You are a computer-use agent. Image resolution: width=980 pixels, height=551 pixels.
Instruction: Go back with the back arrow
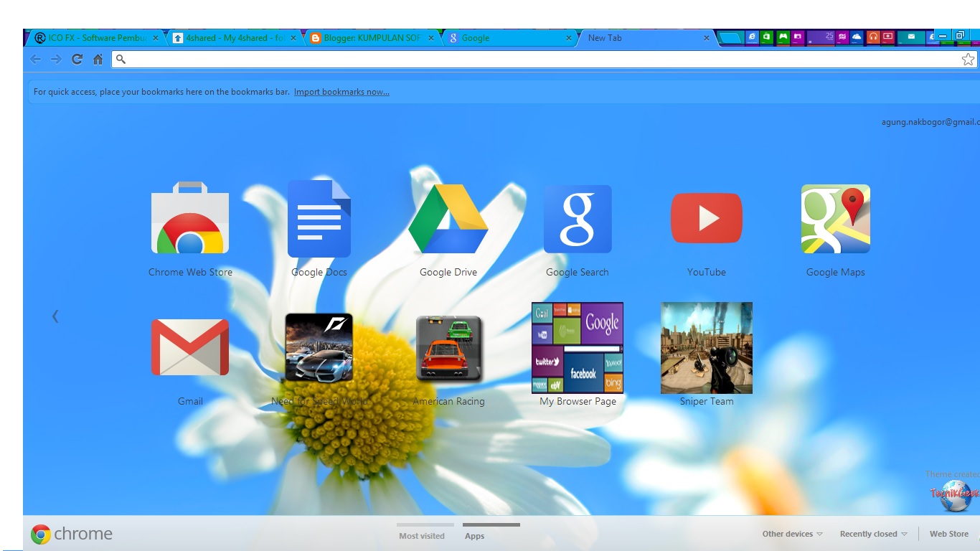point(35,60)
